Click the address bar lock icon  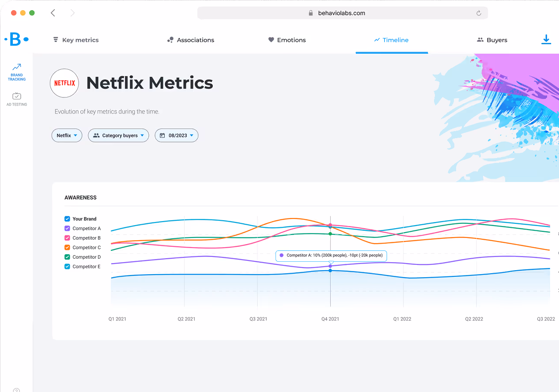(x=311, y=13)
